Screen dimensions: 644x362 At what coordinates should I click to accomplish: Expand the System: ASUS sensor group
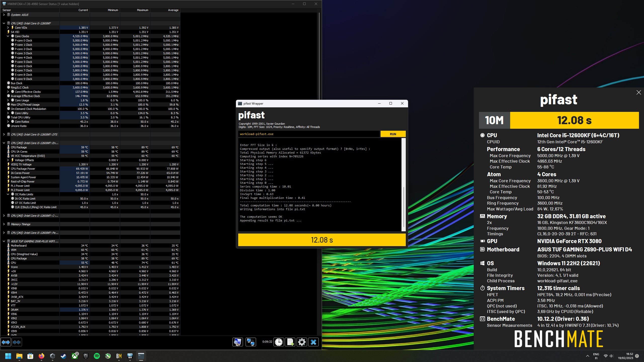pyautogui.click(x=4, y=15)
